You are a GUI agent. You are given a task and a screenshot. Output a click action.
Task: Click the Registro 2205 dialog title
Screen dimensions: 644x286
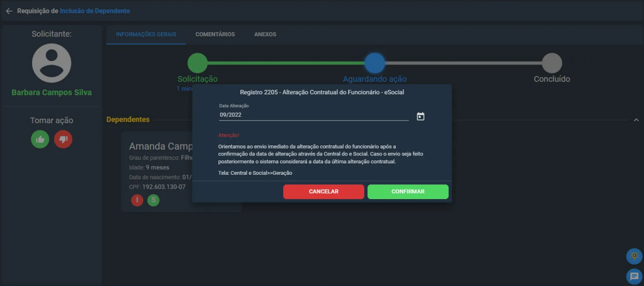pos(322,92)
